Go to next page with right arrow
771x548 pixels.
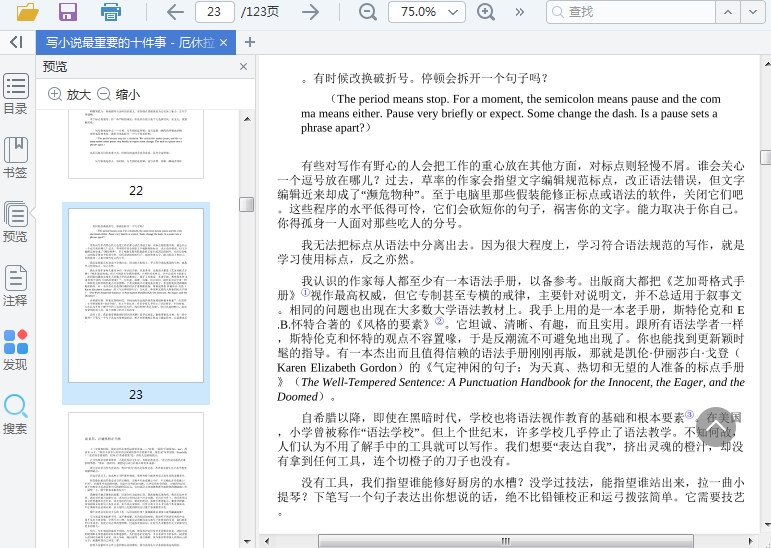(x=311, y=12)
